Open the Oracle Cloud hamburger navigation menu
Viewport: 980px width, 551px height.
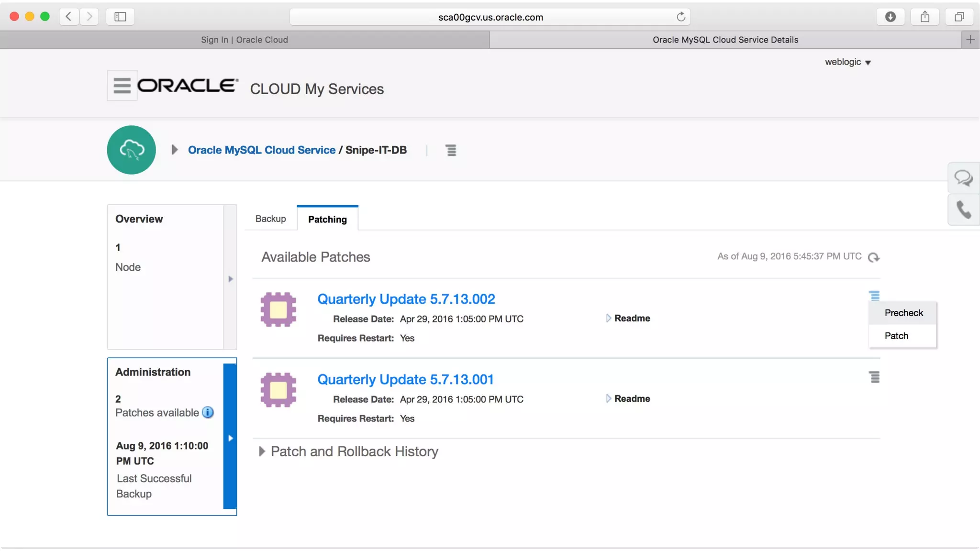click(122, 86)
